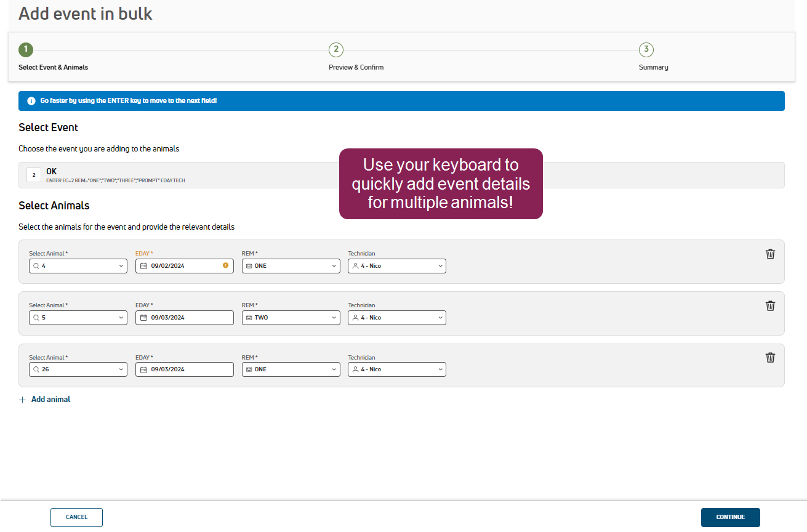Click the Add animal link
The width and height of the screenshot is (807, 532).
[50, 400]
